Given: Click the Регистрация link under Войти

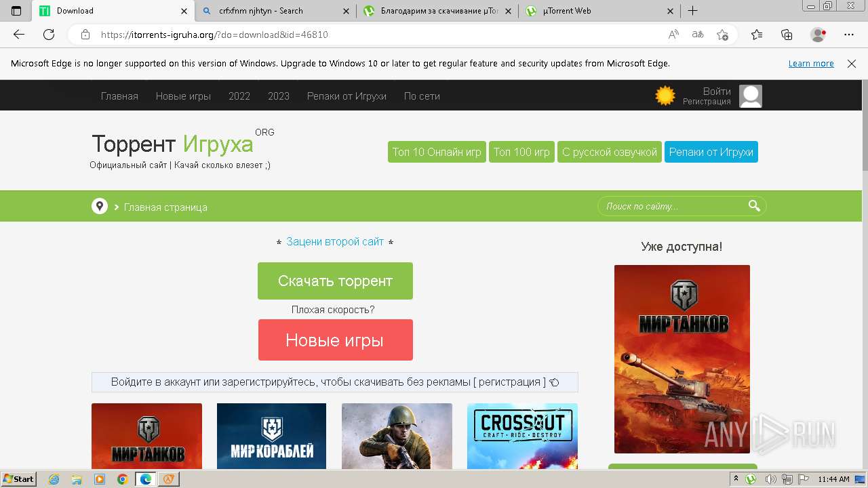Looking at the screenshot, I should coord(707,102).
